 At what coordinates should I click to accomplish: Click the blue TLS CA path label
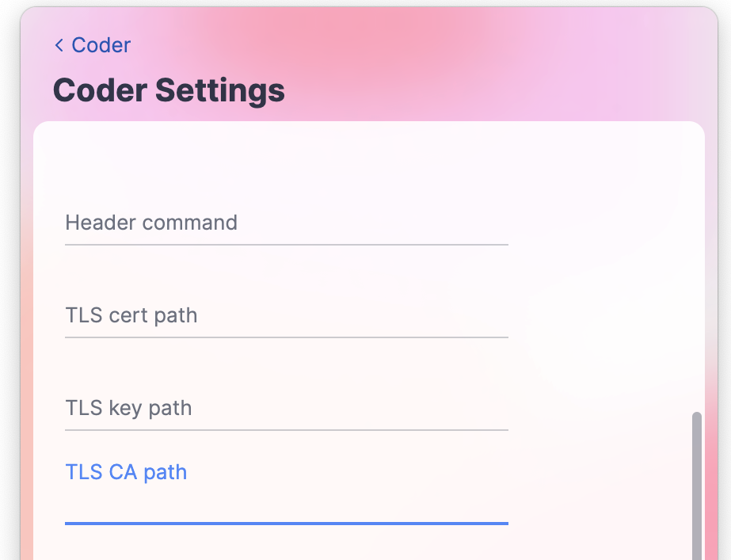[x=126, y=471]
